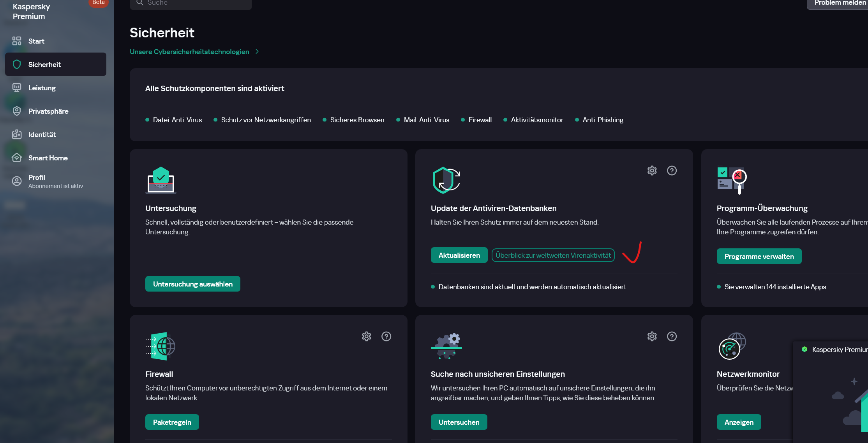Click the Sicherheit shield icon
The width and height of the screenshot is (868, 443).
(x=17, y=64)
